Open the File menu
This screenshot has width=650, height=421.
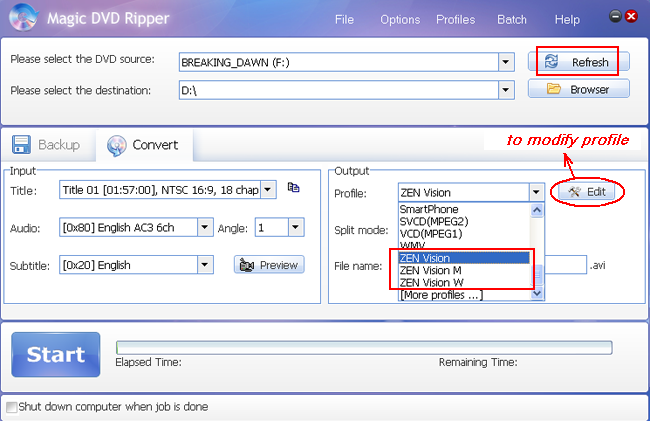[344, 19]
